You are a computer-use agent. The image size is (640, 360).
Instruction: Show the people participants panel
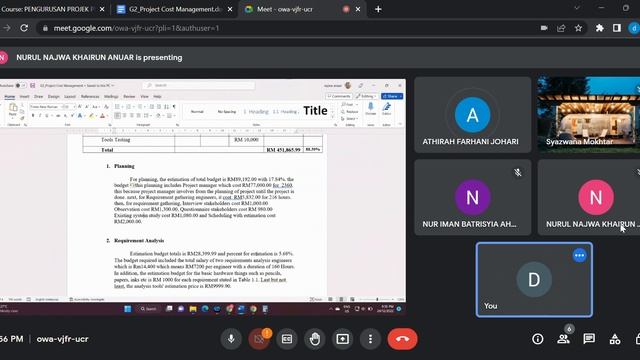coord(563,339)
